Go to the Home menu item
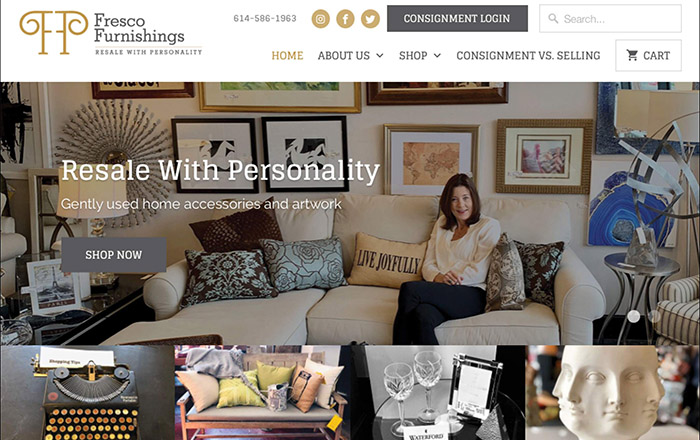 [287, 55]
